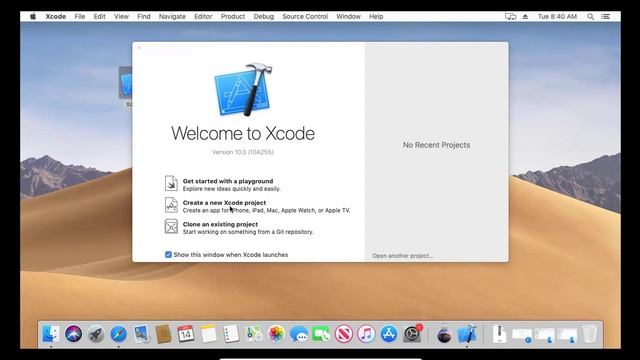Open Notification Center list icon

coord(606,16)
